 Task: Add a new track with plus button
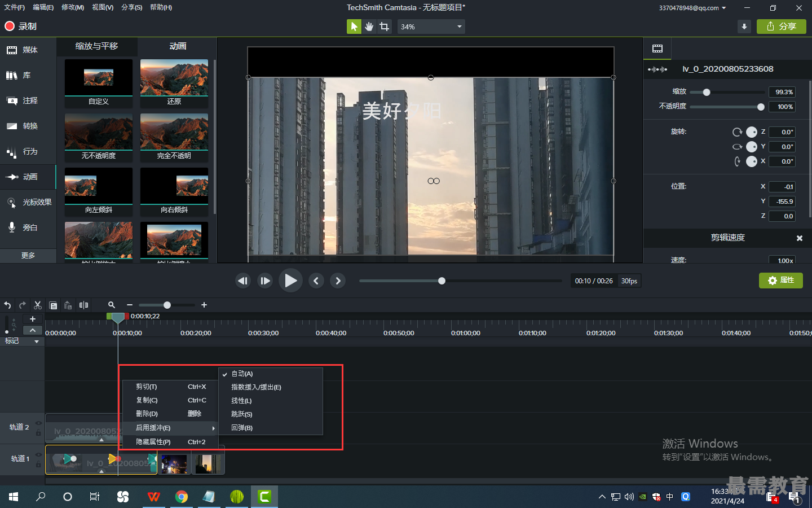33,319
